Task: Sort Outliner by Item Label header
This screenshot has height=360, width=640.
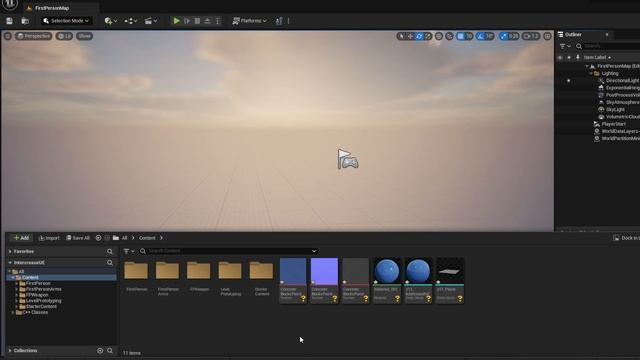Action: pos(597,58)
